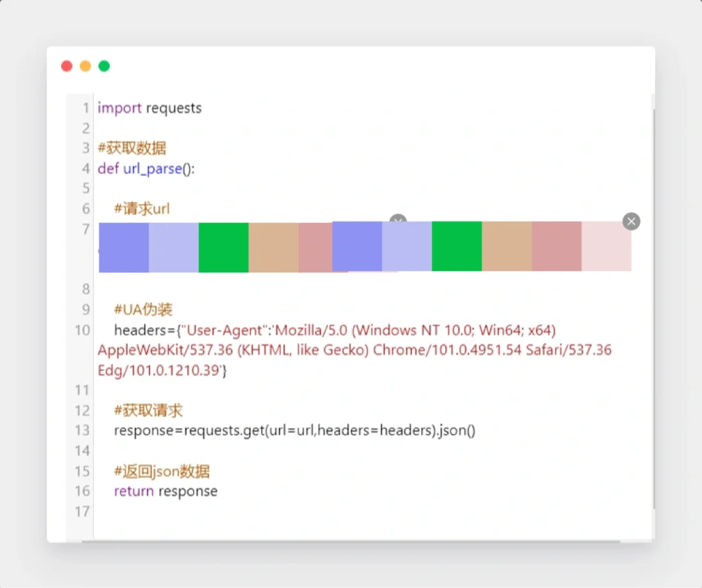Click the '.json()' call on line 13
This screenshot has height=588, width=702.
(x=456, y=431)
